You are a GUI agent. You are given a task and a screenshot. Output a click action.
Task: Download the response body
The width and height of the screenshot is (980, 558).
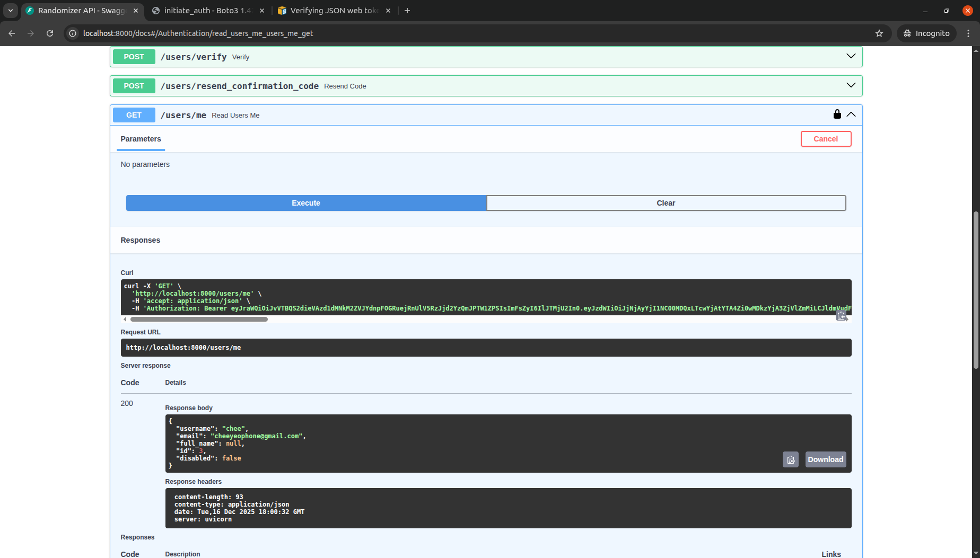(x=825, y=459)
